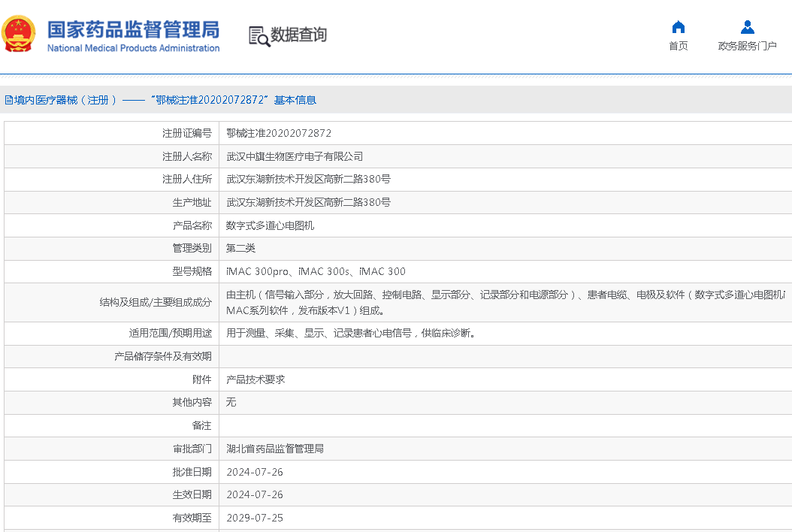792x532 pixels.
Task: Click the 审批部门 row label
Action: pyautogui.click(x=192, y=449)
